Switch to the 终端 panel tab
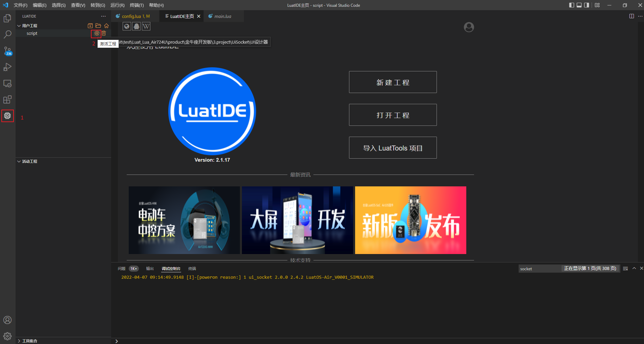Viewport: 644px width, 344px height. [192, 269]
